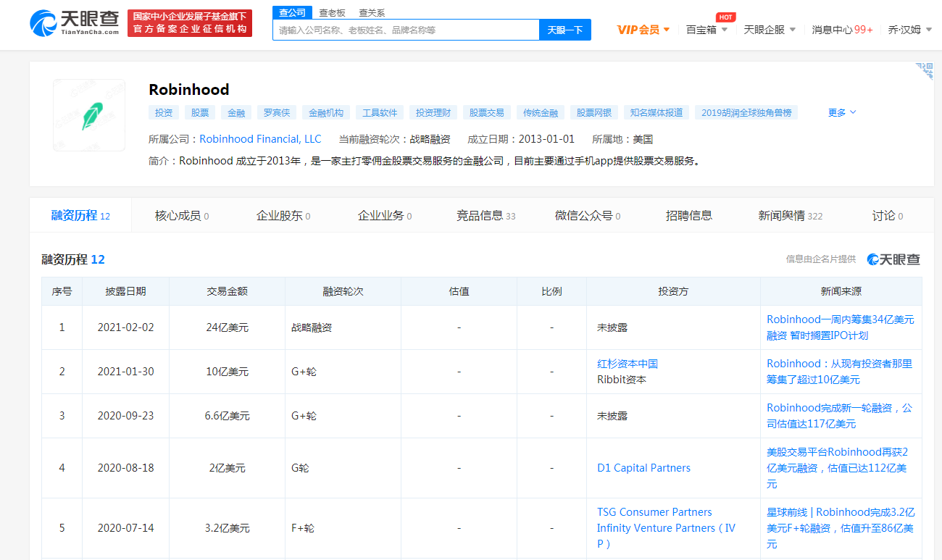Switch to 查公司 search tab
This screenshot has height=560, width=942.
tap(293, 12)
